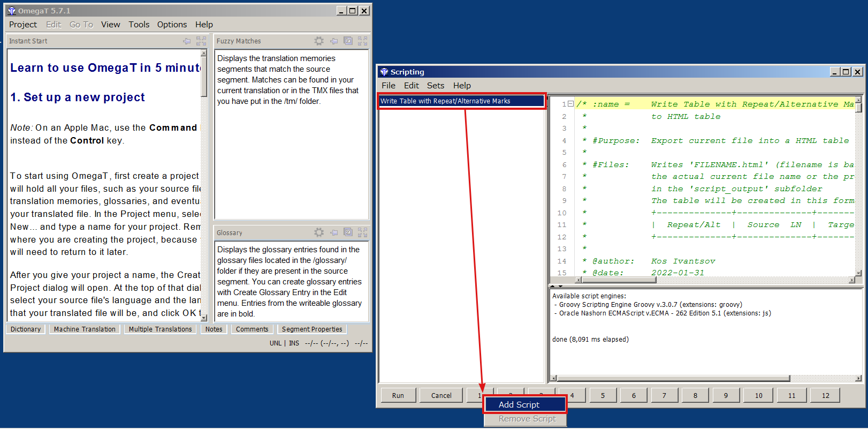Collapse the comment block at line 1
Image resolution: width=868 pixels, height=429 pixels.
point(570,104)
